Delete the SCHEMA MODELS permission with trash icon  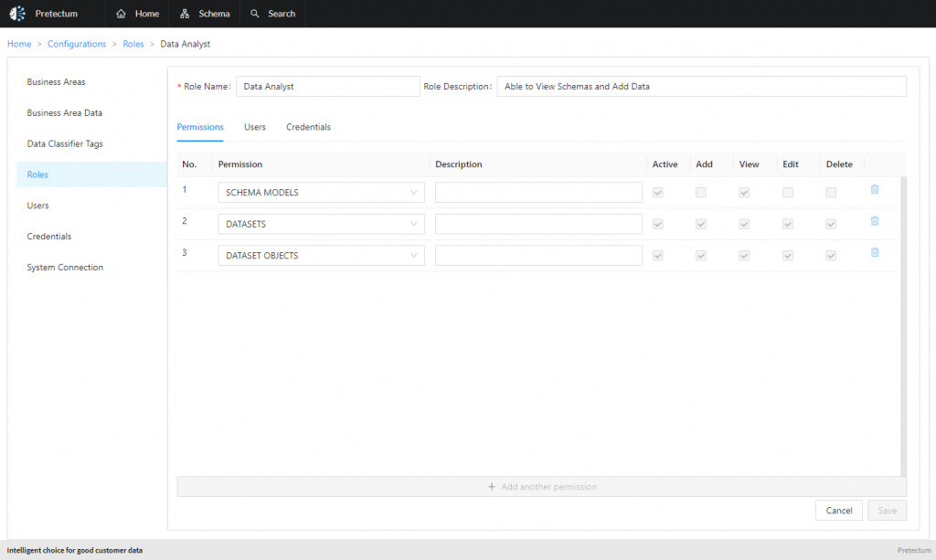point(875,189)
